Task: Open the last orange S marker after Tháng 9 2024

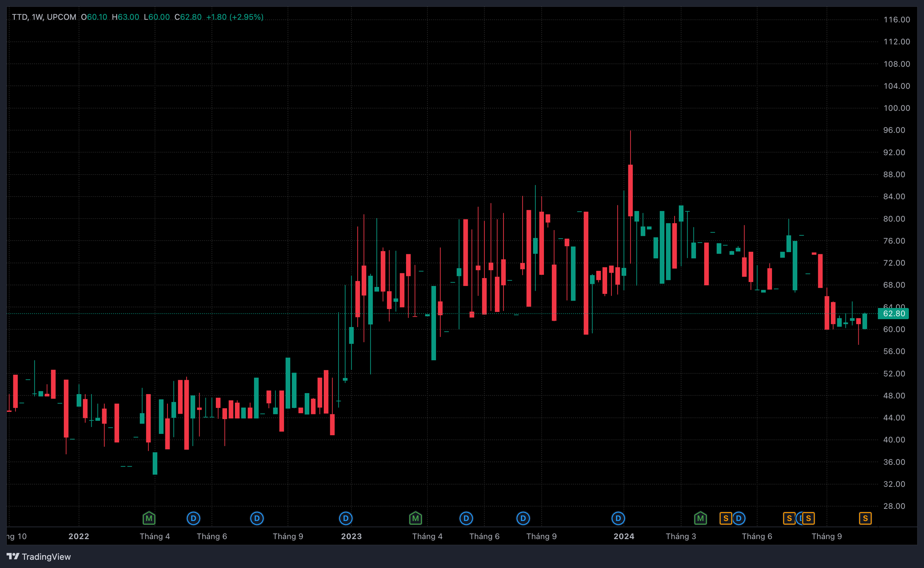Action: click(x=866, y=519)
